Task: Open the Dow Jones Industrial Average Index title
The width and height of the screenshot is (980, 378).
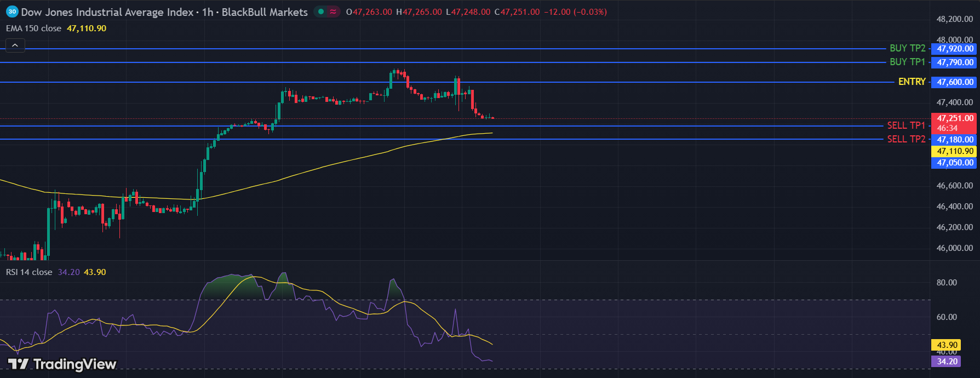Action: pyautogui.click(x=107, y=12)
